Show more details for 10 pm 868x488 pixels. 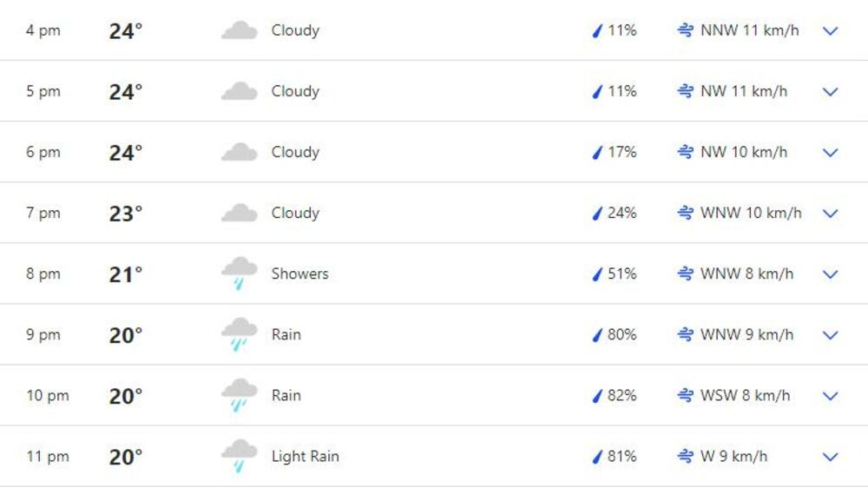(830, 395)
